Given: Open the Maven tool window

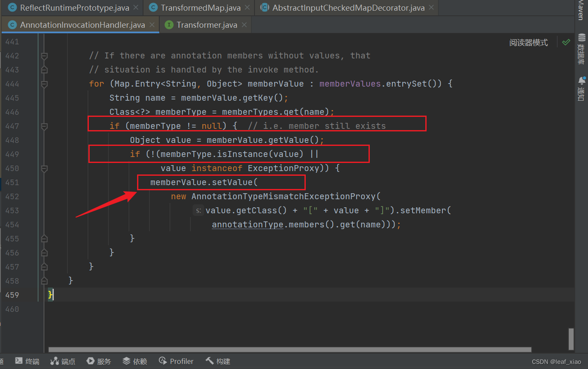Looking at the screenshot, I should (x=581, y=10).
